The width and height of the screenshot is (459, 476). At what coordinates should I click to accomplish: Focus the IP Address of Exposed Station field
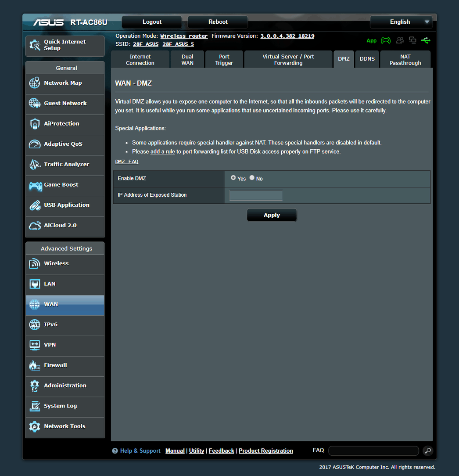256,195
